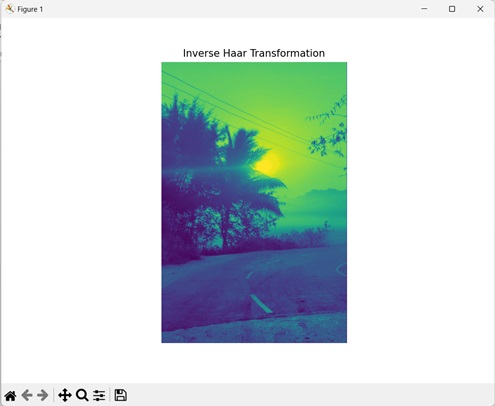The height and width of the screenshot is (406, 495).
Task: Save the figure with the floppy disk icon
Action: (x=120, y=395)
